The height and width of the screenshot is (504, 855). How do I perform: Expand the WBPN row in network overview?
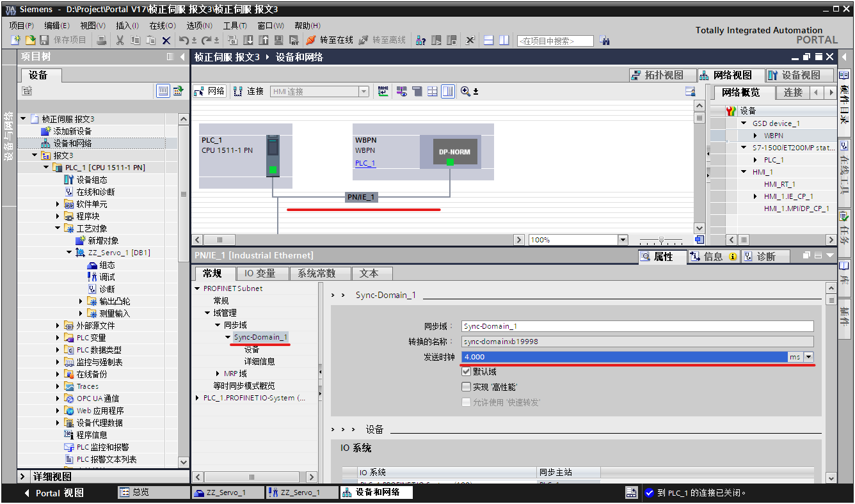point(756,136)
